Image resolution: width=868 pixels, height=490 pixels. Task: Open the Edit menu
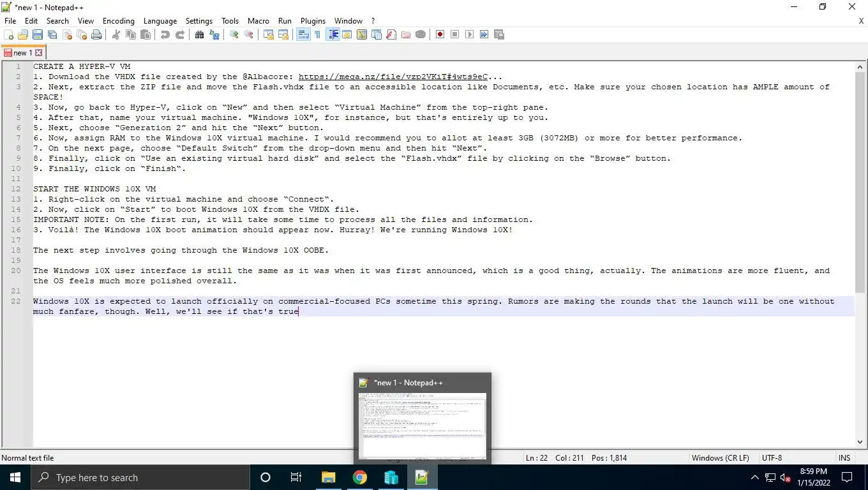31,21
